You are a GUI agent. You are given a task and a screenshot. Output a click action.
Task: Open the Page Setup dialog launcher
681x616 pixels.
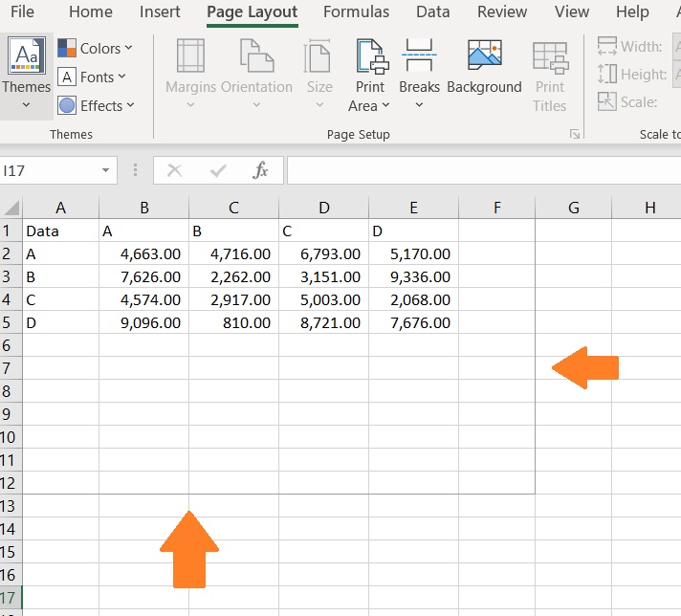[x=575, y=134]
